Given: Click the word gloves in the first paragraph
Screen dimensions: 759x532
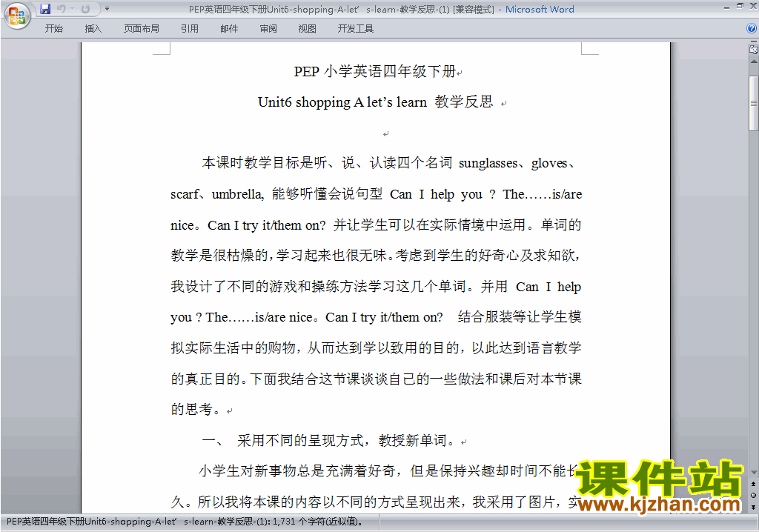Looking at the screenshot, I should pyautogui.click(x=549, y=164).
